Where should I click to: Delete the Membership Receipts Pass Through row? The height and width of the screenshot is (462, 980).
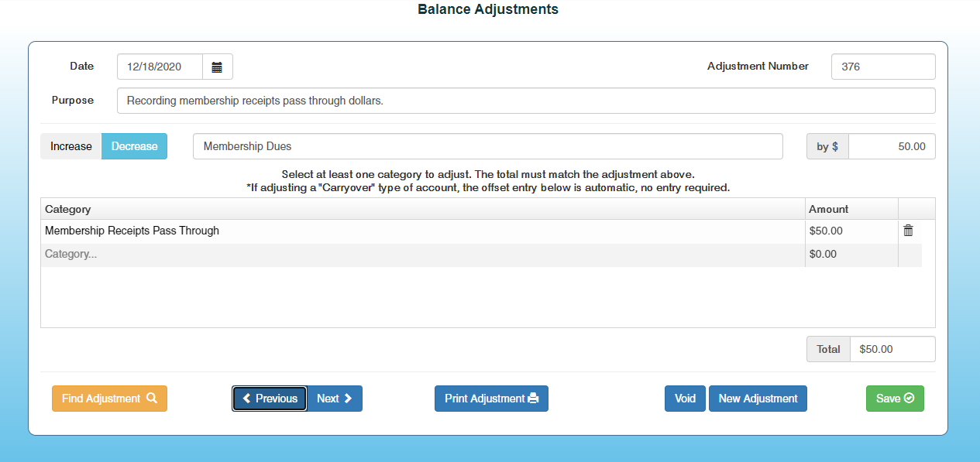click(x=908, y=231)
